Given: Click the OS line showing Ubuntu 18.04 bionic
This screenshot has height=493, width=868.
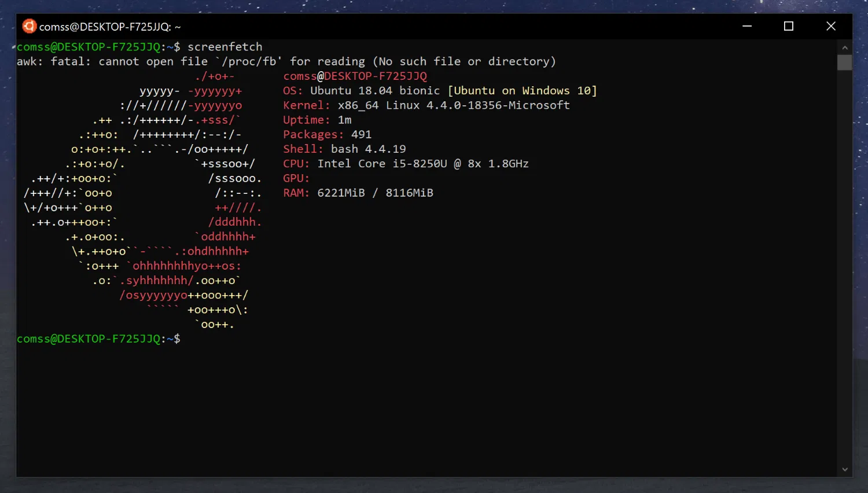Looking at the screenshot, I should [x=440, y=90].
